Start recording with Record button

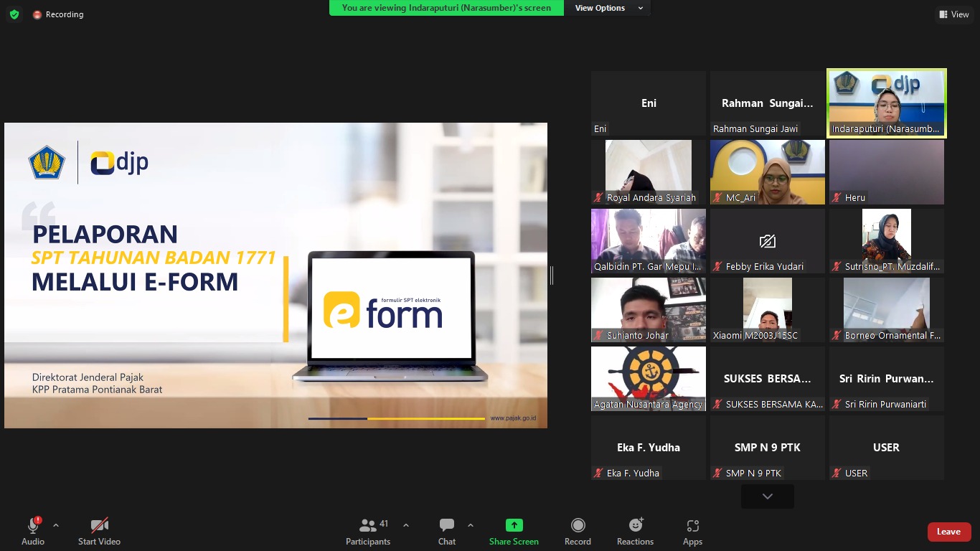pos(578,532)
